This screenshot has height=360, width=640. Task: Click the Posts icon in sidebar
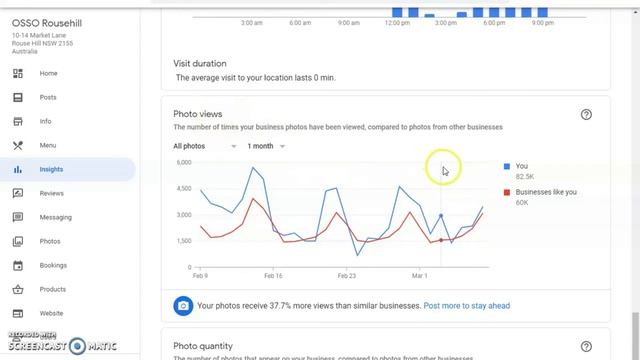point(18,98)
